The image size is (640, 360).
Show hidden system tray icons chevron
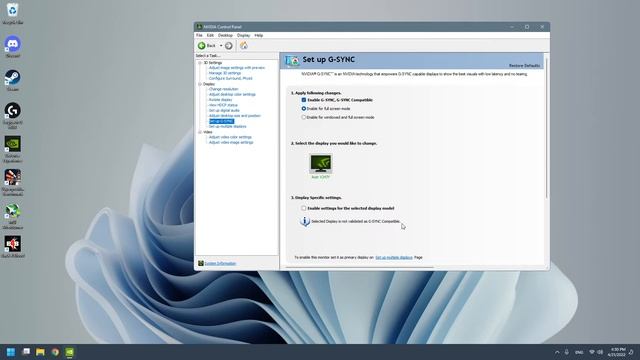[x=557, y=352]
